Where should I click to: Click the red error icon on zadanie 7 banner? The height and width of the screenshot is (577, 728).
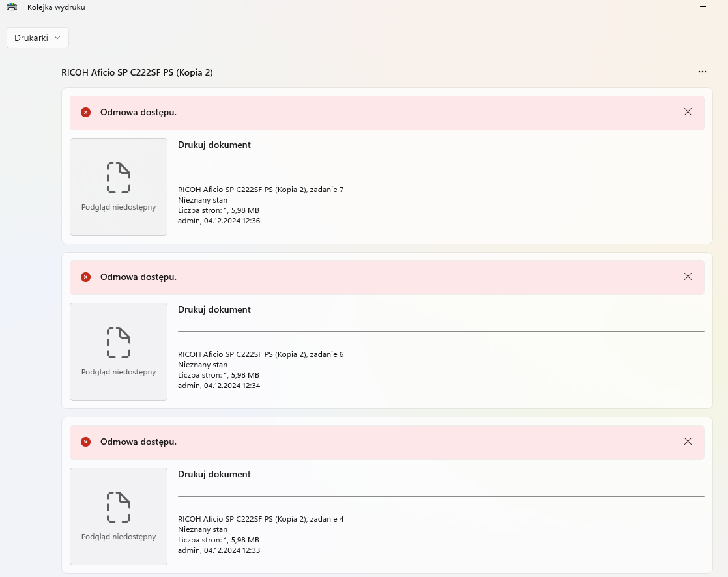pos(86,112)
